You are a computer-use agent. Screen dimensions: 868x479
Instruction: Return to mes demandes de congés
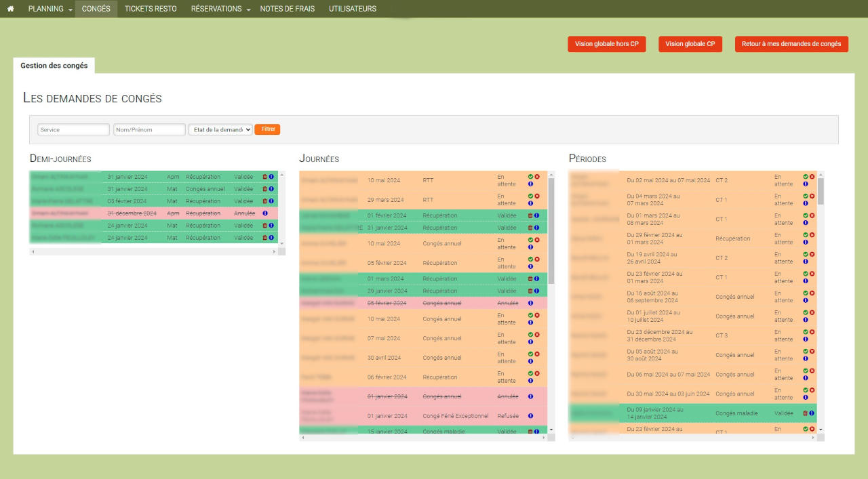791,44
